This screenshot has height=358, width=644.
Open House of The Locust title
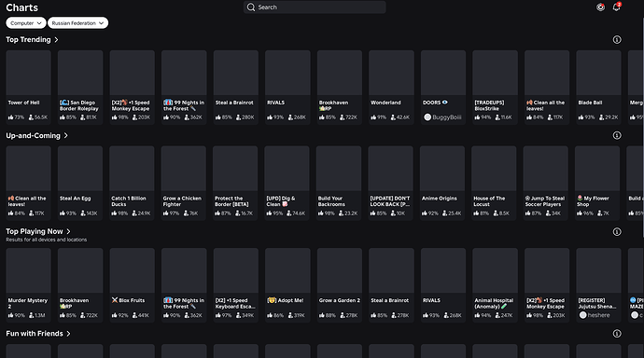(x=489, y=201)
